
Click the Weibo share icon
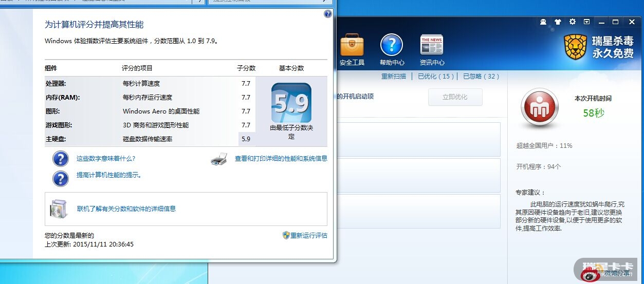point(590,275)
